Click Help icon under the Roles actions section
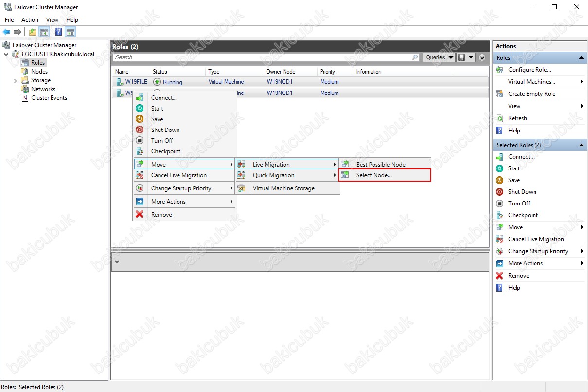Image resolution: width=588 pixels, height=392 pixels. click(499, 131)
